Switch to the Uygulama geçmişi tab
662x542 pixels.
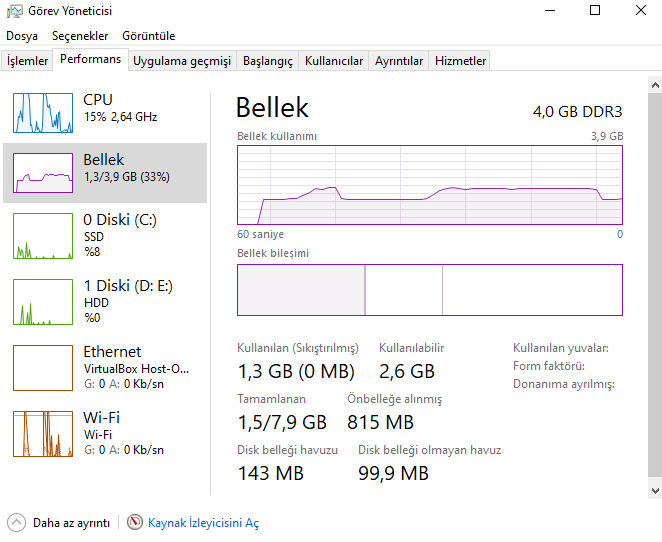pos(182,61)
